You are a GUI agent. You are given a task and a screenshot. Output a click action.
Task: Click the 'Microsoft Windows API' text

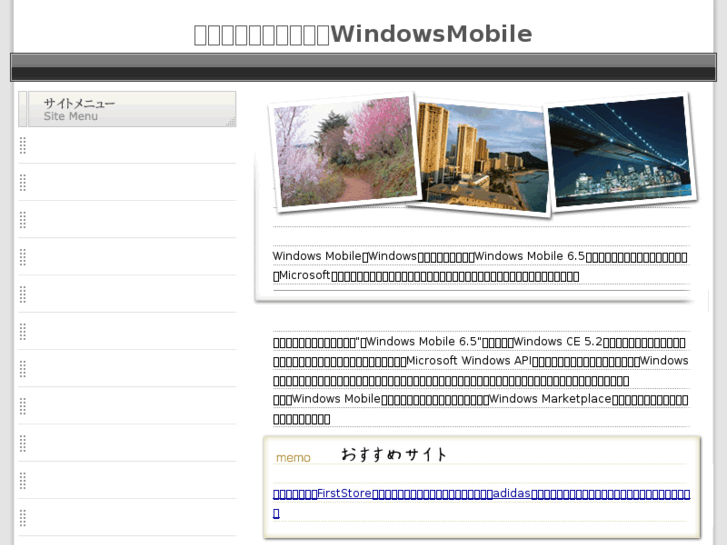(469, 361)
